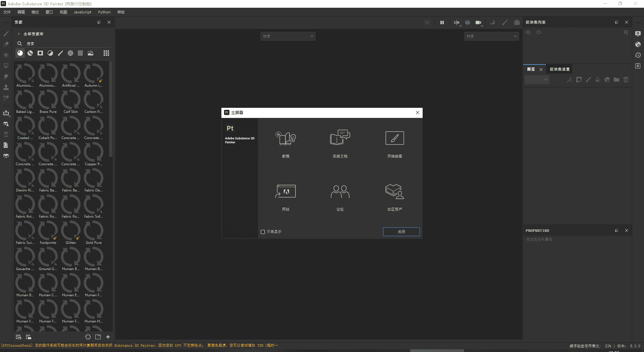Image resolution: width=644 pixels, height=352 pixels.
Task: Select the Clone Stamp tool
Action: pos(6,87)
